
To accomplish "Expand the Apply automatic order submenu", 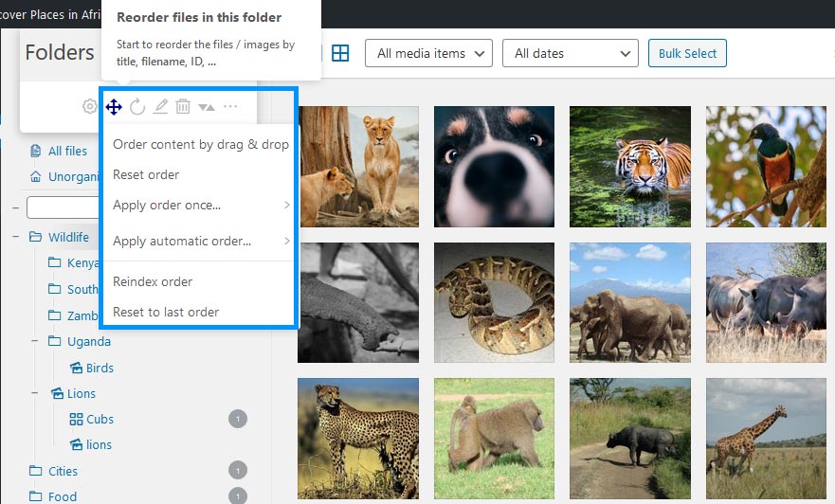I will (x=201, y=241).
